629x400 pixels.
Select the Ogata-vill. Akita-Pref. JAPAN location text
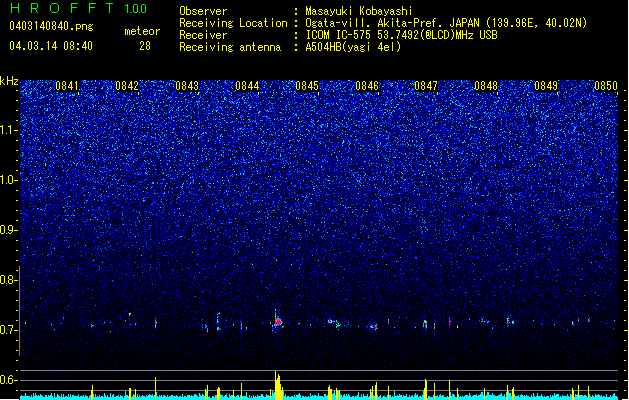point(446,23)
